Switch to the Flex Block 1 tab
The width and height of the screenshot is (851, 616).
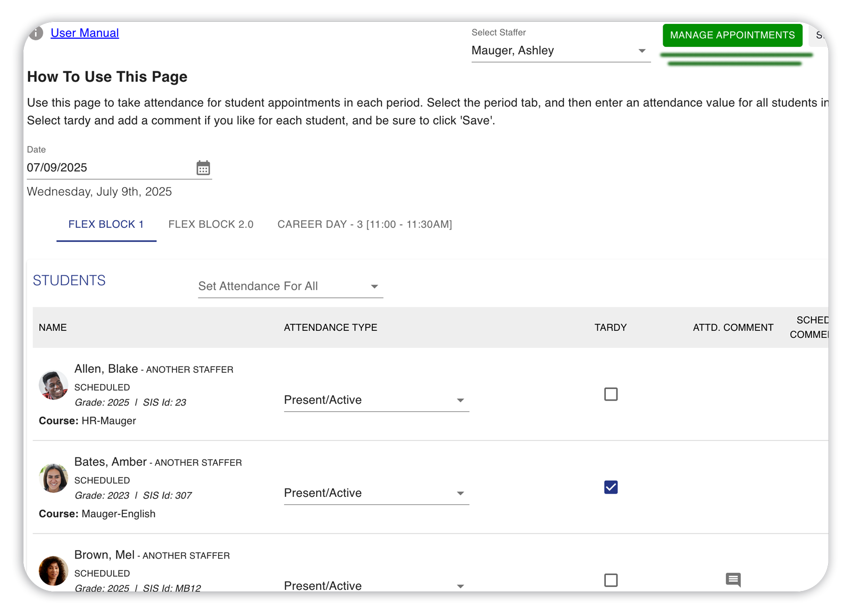point(106,224)
